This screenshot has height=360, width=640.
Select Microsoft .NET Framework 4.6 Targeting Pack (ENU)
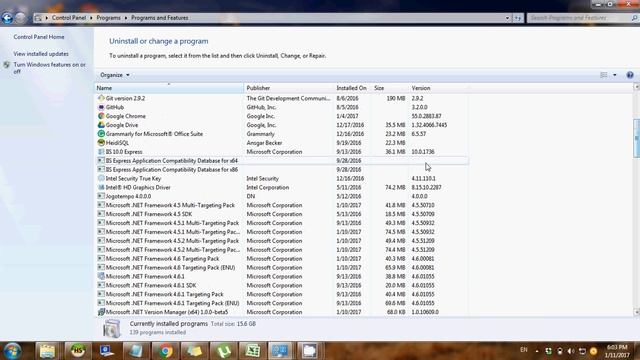pyautogui.click(x=282, y=268)
